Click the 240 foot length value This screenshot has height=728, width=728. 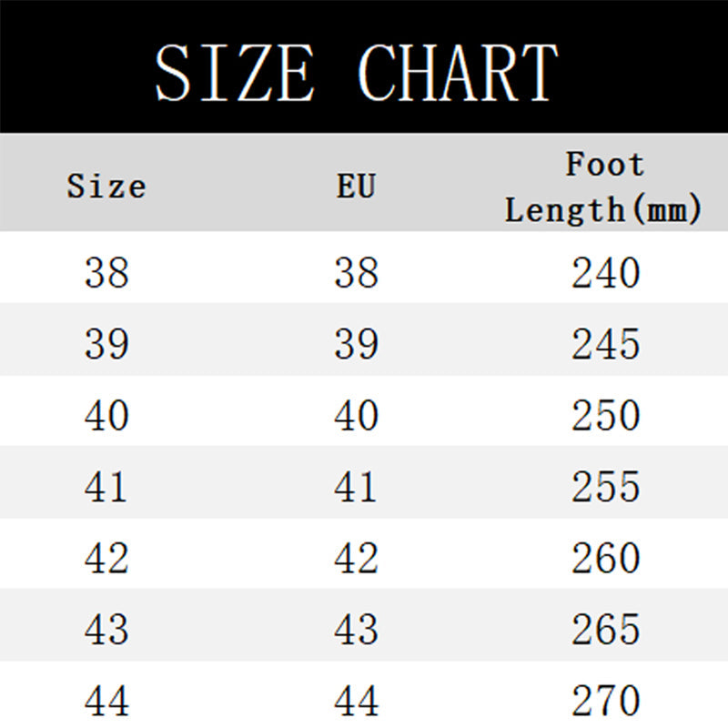coord(606,273)
